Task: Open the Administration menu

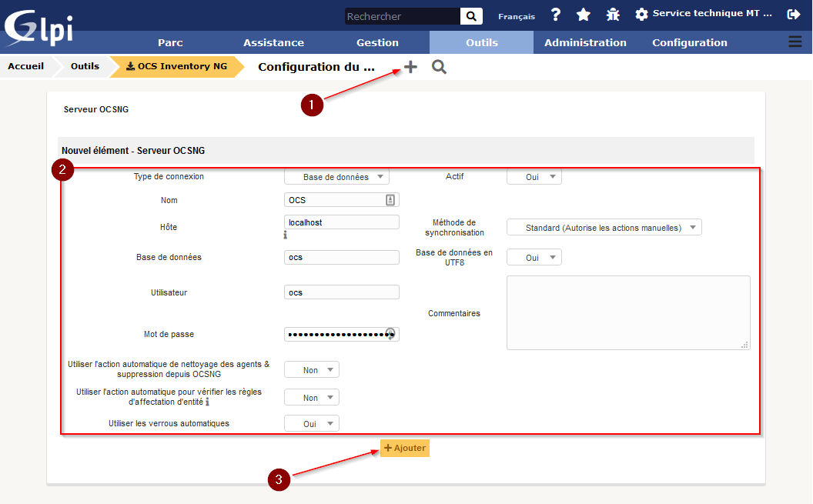Action: tap(585, 42)
